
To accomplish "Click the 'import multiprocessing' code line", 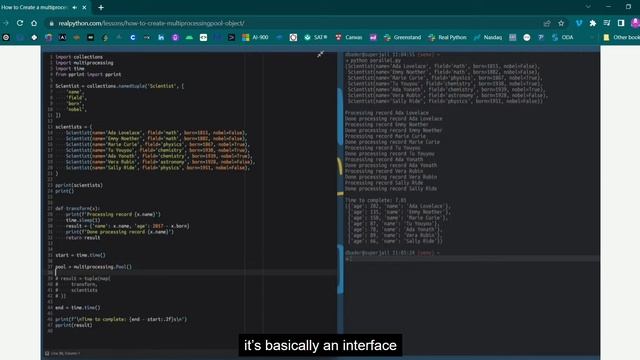I will pos(84,62).
